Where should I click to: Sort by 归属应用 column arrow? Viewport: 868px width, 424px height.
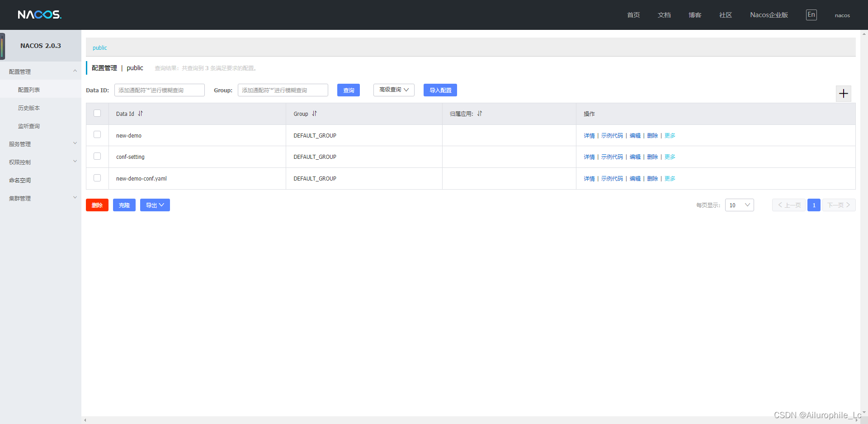pos(480,114)
